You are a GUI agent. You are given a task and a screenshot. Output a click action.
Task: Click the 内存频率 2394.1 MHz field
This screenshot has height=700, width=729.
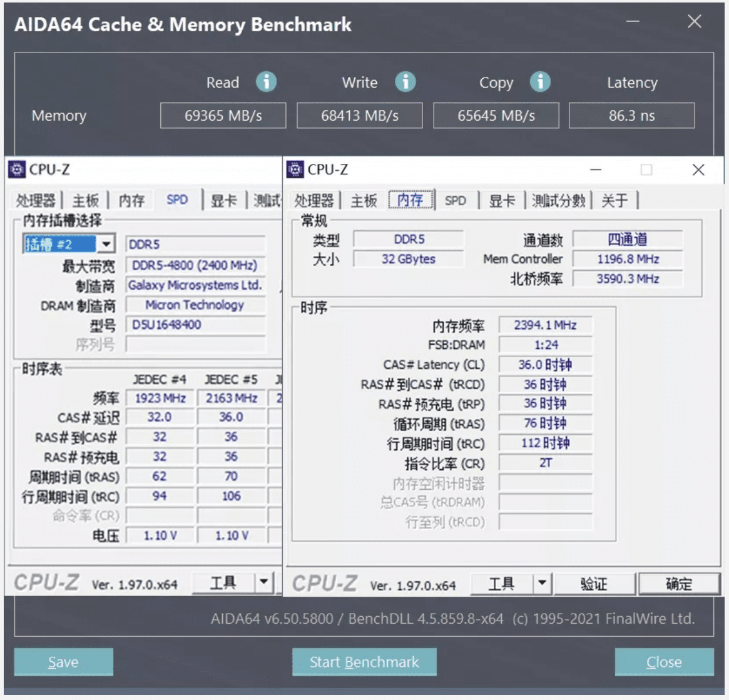tap(546, 325)
